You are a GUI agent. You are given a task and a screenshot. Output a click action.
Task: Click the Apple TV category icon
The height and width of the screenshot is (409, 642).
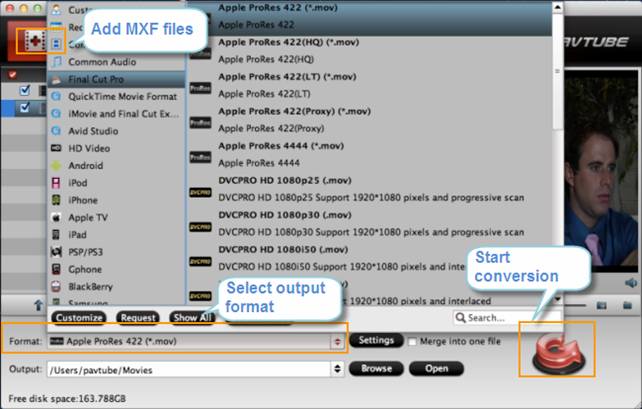pos(56,217)
